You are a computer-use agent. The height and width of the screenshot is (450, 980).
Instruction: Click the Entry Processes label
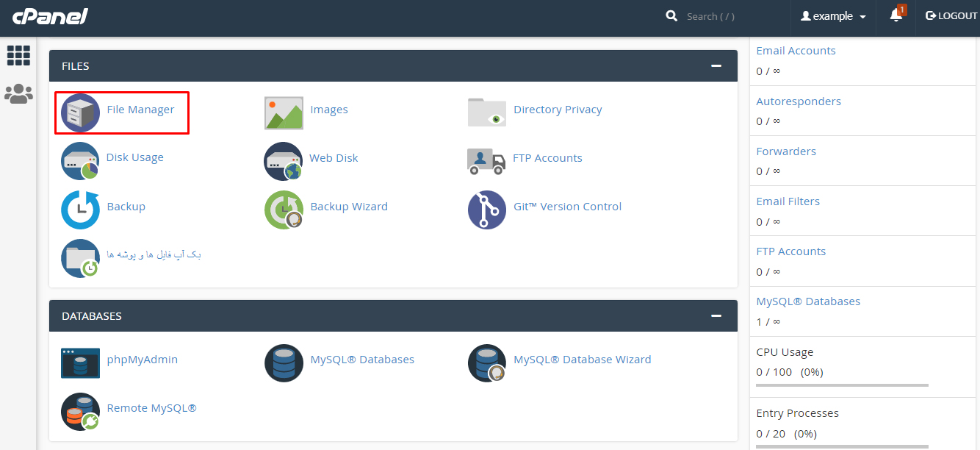[797, 413]
